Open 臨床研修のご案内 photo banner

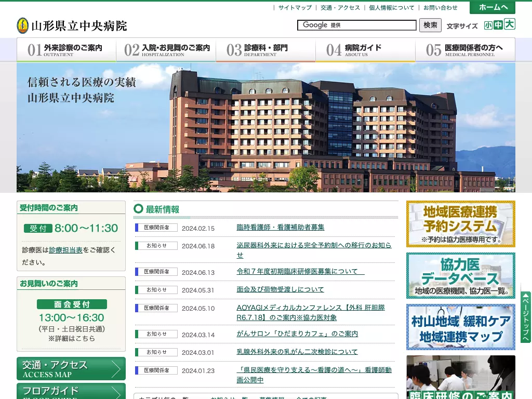click(x=461, y=377)
